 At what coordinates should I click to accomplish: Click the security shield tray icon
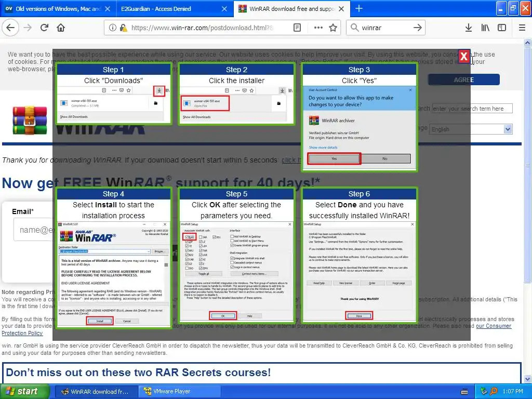[x=484, y=392]
